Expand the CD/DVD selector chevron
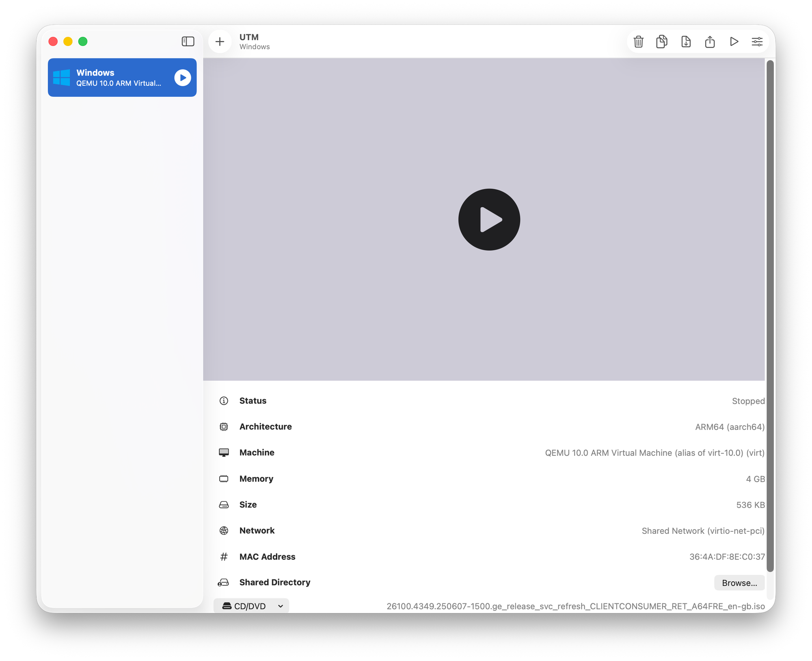The image size is (812, 661). pyautogui.click(x=280, y=606)
